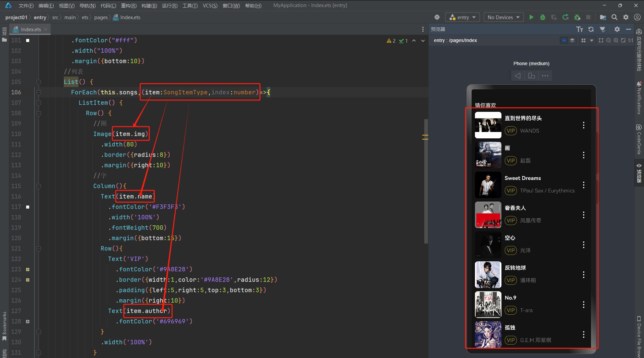Collapse the List block at line 105
Viewport: 644px width, 358px height.
pos(39,82)
